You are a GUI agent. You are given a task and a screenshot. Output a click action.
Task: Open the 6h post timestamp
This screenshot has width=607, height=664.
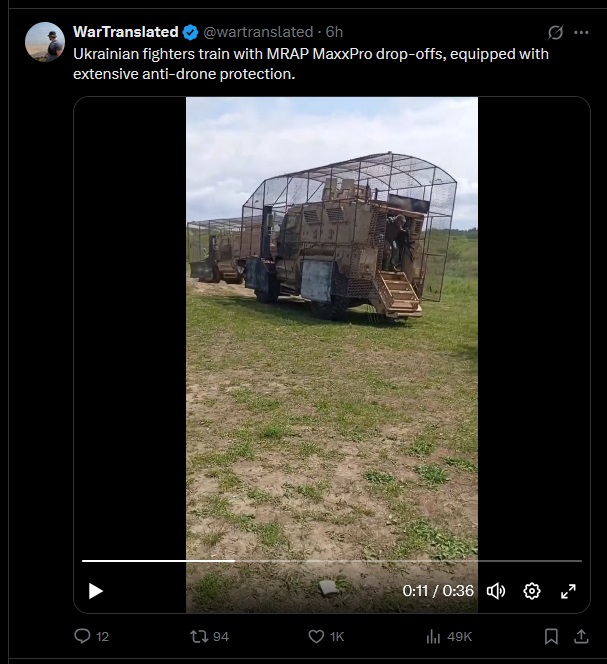pyautogui.click(x=334, y=32)
